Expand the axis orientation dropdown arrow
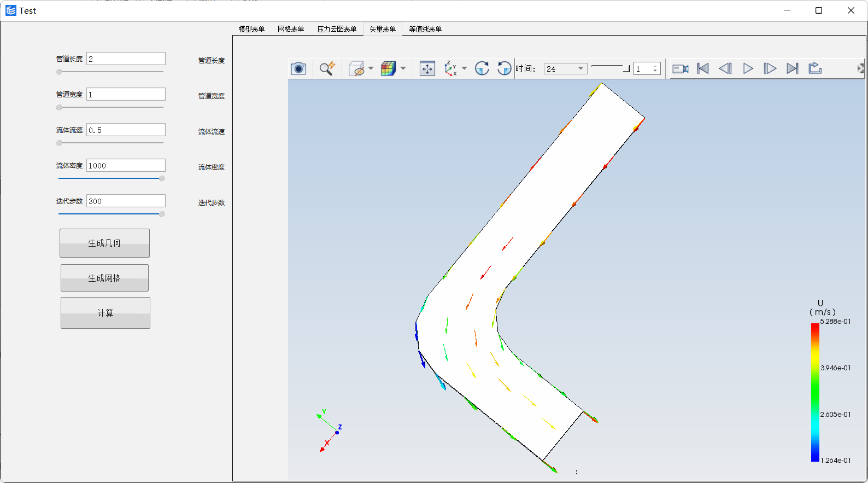The height and width of the screenshot is (483, 868). (464, 68)
